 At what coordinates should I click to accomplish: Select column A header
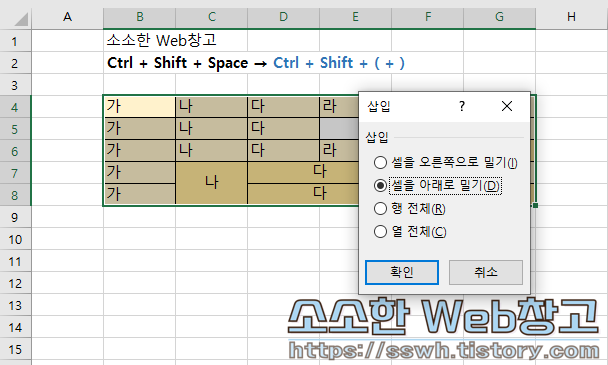coord(67,17)
